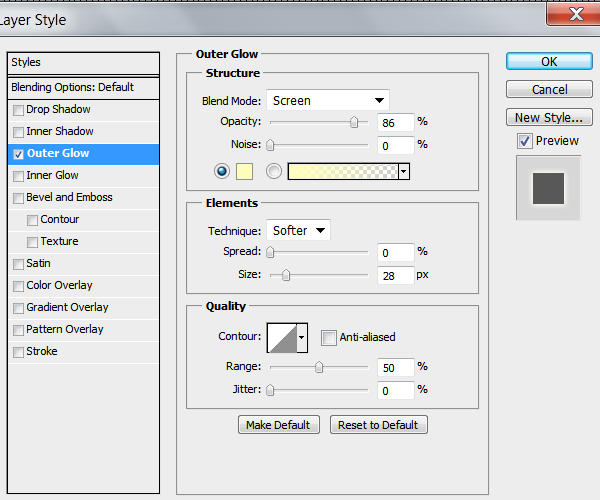Image resolution: width=600 pixels, height=500 pixels.
Task: Expand the gradient picker dropdown arrow
Action: point(404,171)
